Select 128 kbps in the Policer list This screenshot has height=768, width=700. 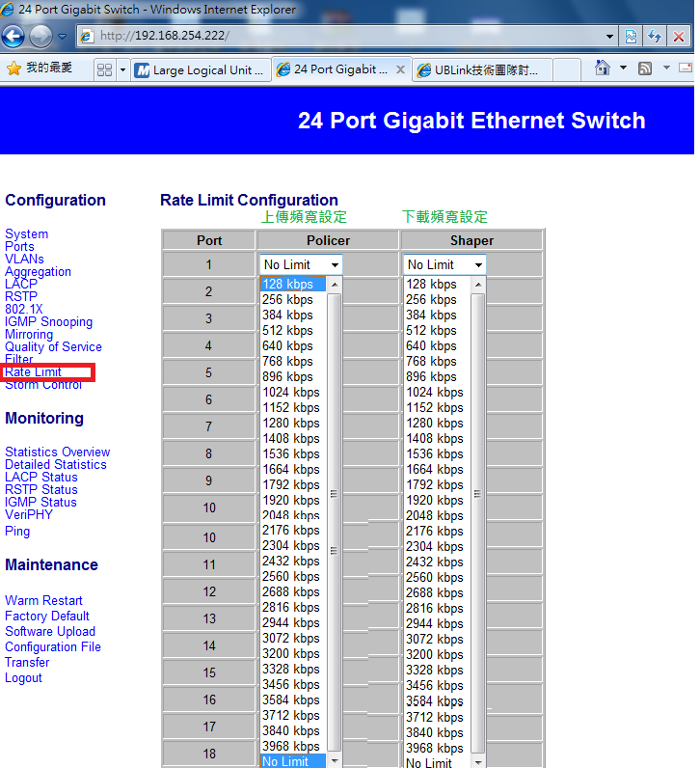(287, 285)
